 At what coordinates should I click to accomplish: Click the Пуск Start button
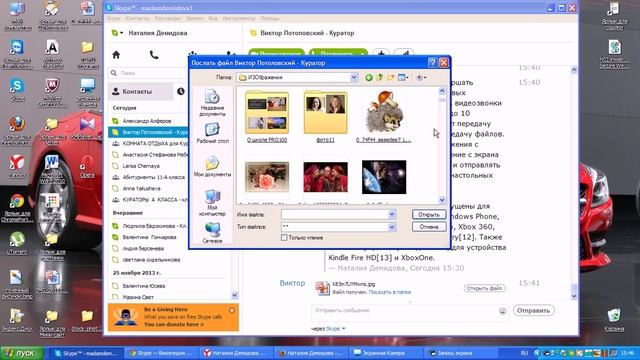tap(22, 353)
